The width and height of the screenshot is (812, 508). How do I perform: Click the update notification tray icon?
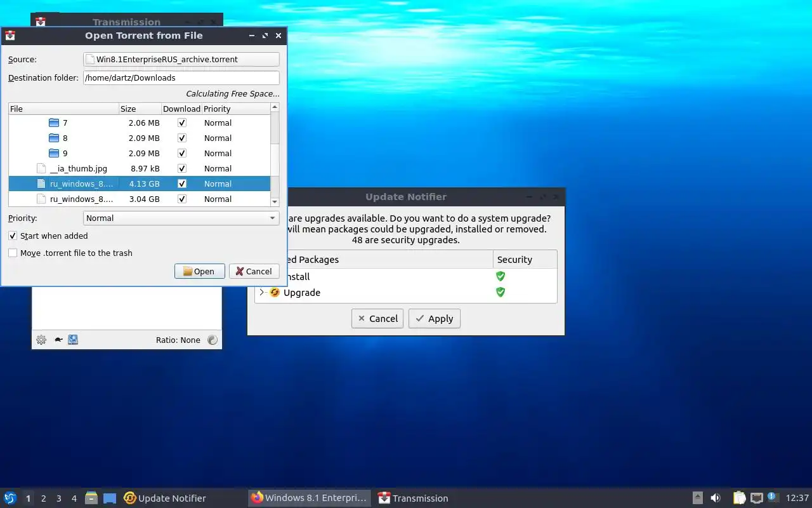pos(772,497)
